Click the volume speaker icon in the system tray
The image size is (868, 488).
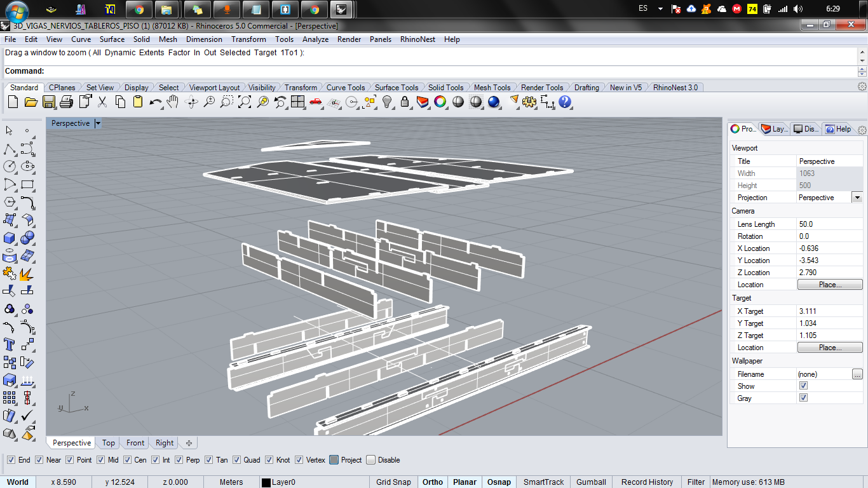798,9
